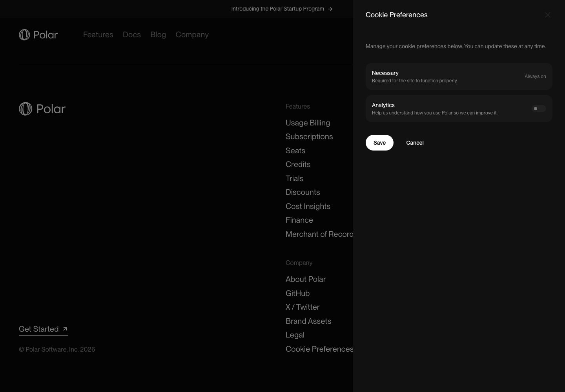Open the Trials footer link
The height and width of the screenshot is (392, 565).
294,179
